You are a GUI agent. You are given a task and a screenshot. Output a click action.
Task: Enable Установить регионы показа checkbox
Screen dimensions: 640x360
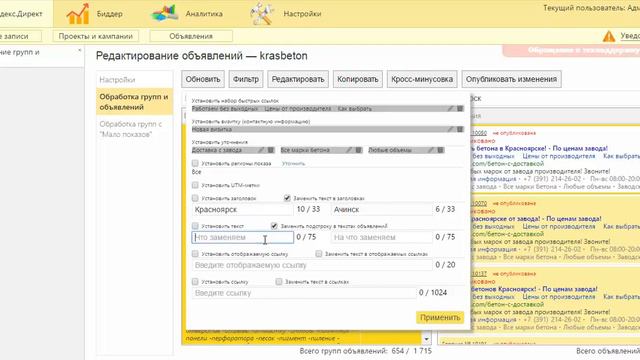(195, 163)
